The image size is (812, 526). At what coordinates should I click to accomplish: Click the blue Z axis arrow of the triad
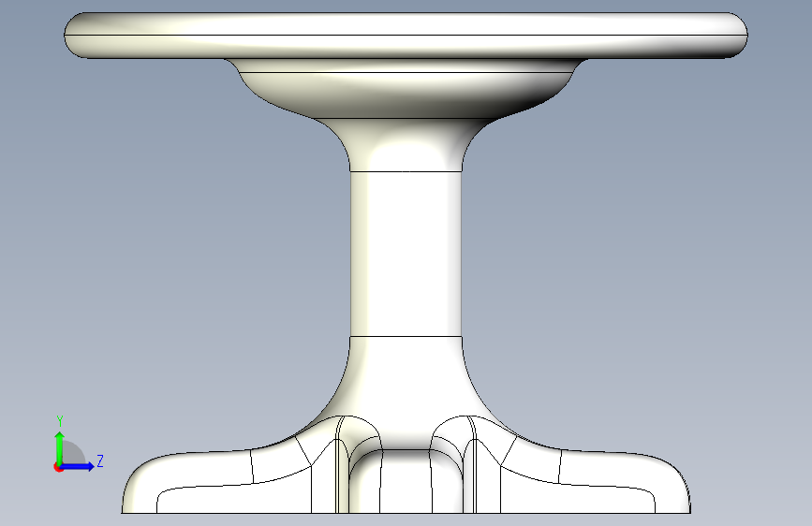[x=79, y=466]
